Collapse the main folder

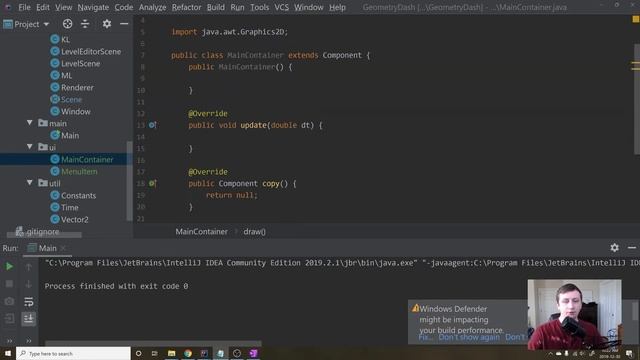29,123
